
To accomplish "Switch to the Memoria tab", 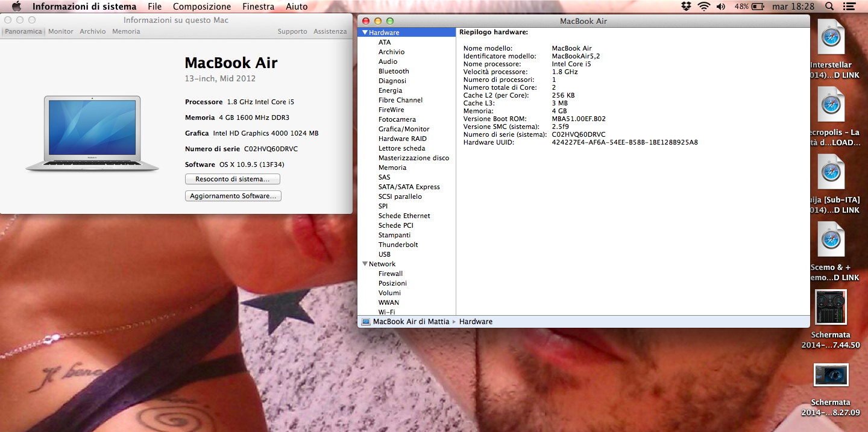I will click(126, 31).
